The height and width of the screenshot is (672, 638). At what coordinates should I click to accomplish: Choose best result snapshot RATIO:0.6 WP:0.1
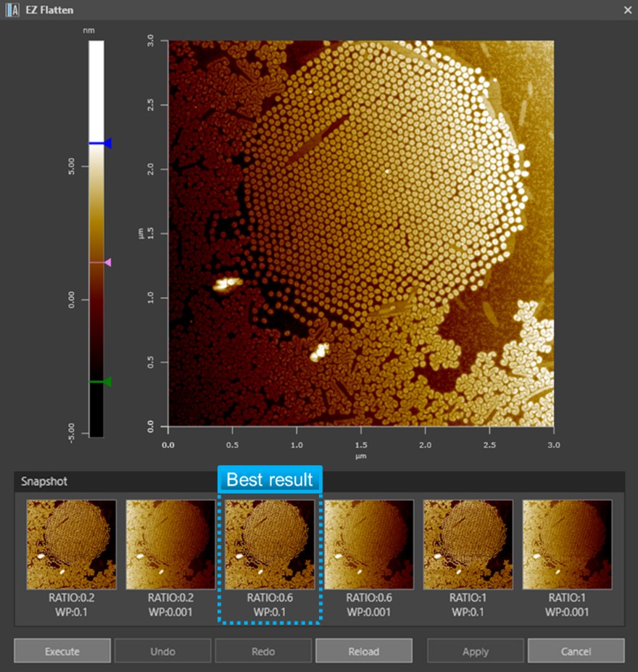point(270,544)
